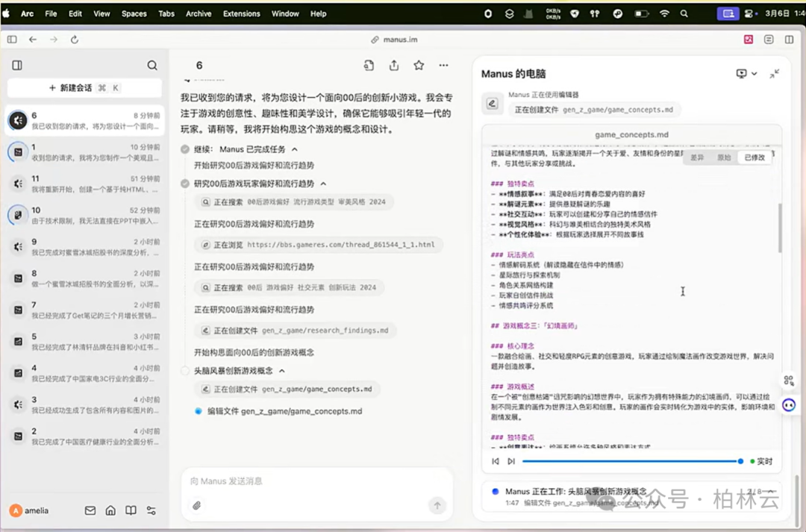Click the amelia user profile
Image resolution: width=806 pixels, height=532 pixels.
click(x=29, y=510)
